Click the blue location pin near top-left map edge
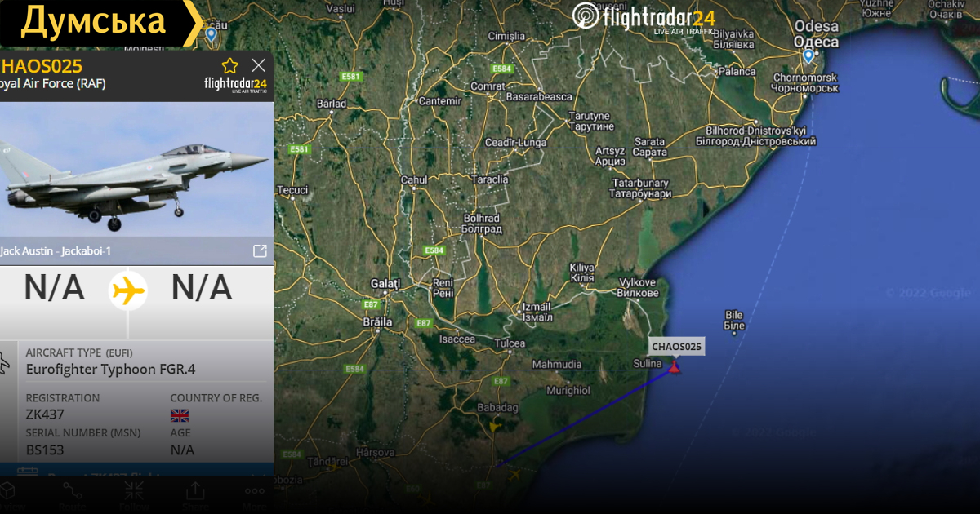 (211, 35)
